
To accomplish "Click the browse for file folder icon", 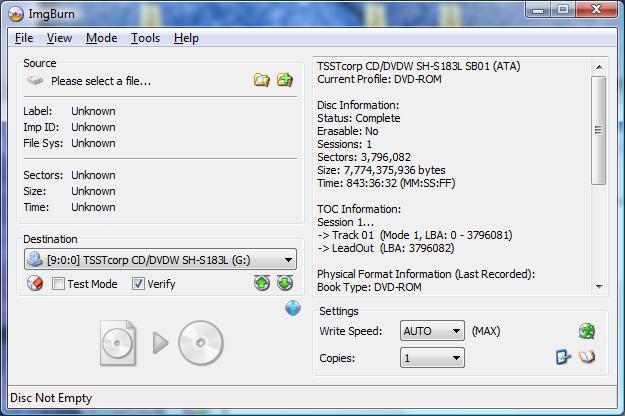I will pos(261,80).
